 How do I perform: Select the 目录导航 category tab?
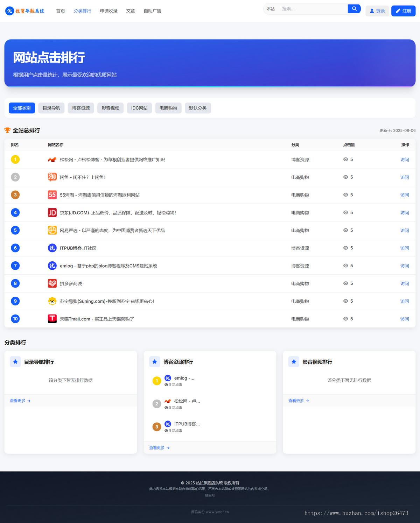click(x=51, y=108)
